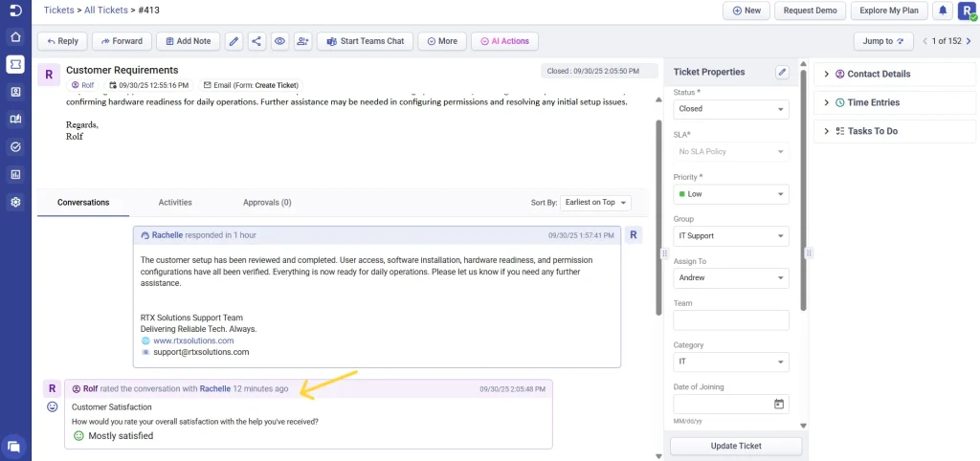Click the Explore My Plan button
980x461 pixels.
click(889, 11)
